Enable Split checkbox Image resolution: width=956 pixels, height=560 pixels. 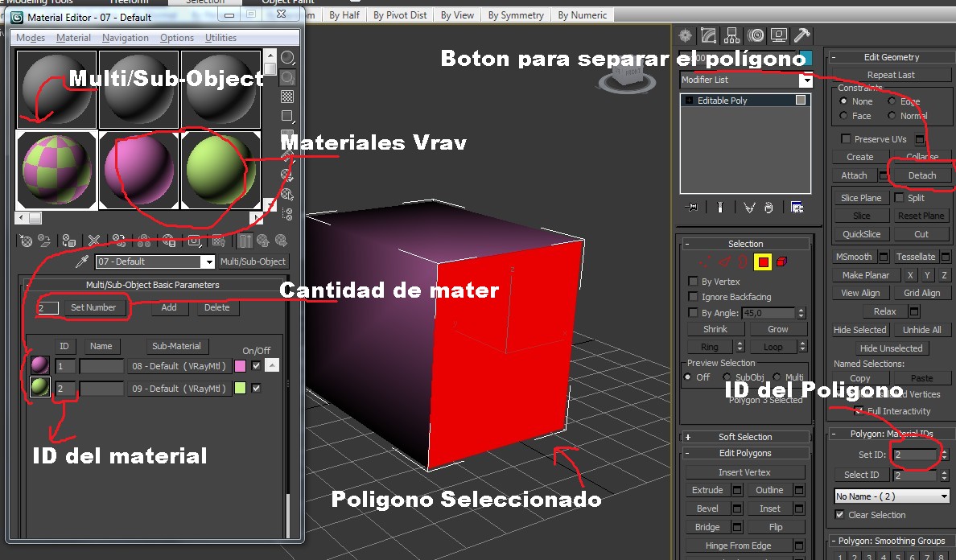900,197
